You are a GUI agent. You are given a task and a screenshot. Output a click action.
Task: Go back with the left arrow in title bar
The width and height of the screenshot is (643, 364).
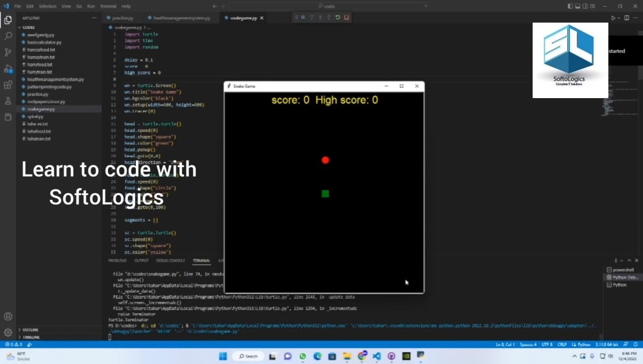[214, 6]
